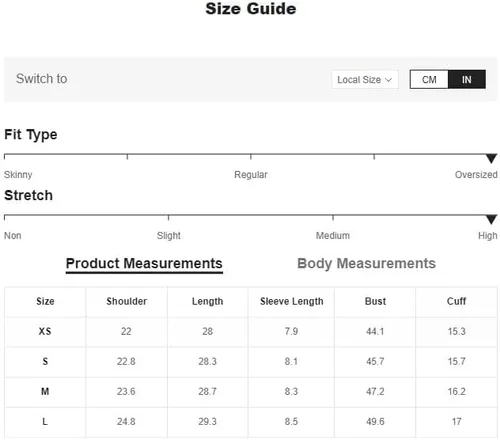Click the Local Size chevron arrow
Screen dimensions: 500x440
[388, 80]
